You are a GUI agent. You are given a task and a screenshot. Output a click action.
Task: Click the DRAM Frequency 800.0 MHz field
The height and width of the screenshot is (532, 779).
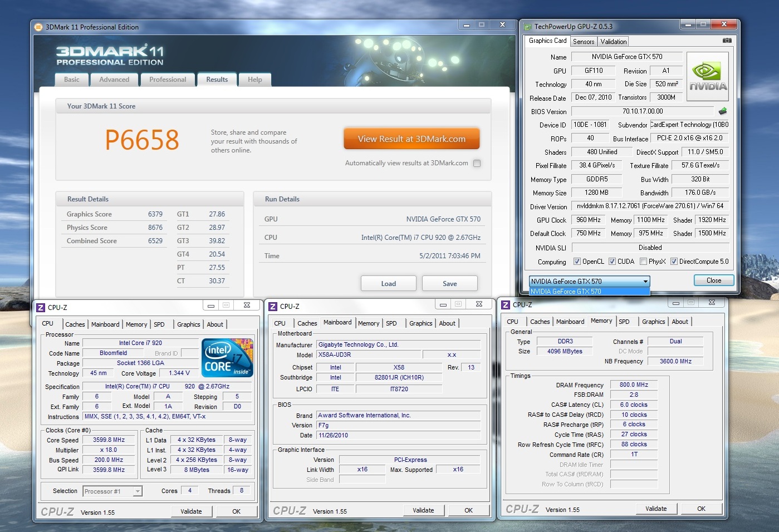(x=634, y=385)
